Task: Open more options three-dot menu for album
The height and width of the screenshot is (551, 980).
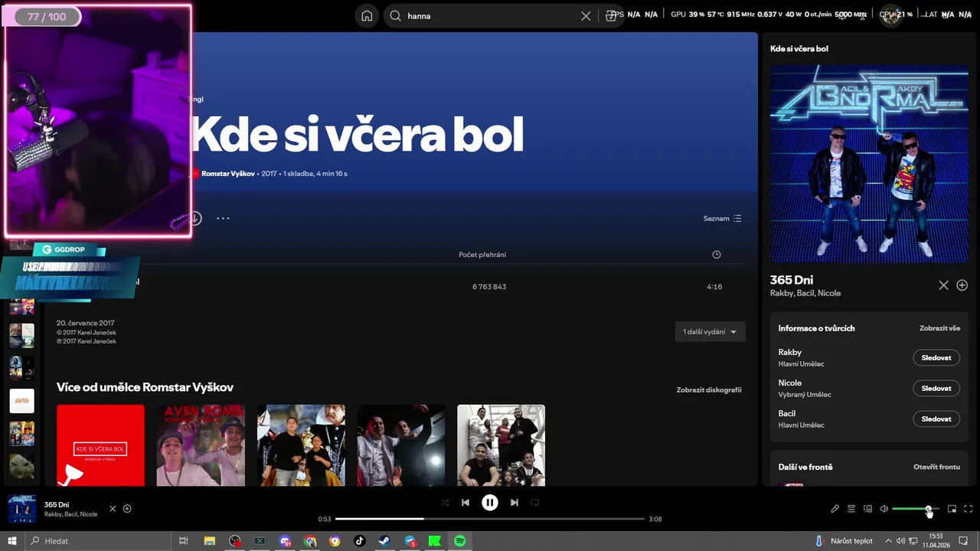Action: click(223, 218)
